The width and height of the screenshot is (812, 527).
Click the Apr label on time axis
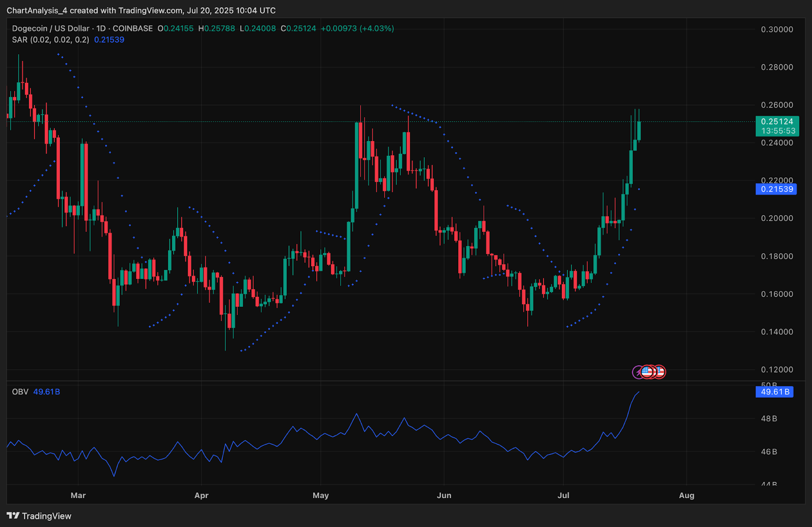201,495
